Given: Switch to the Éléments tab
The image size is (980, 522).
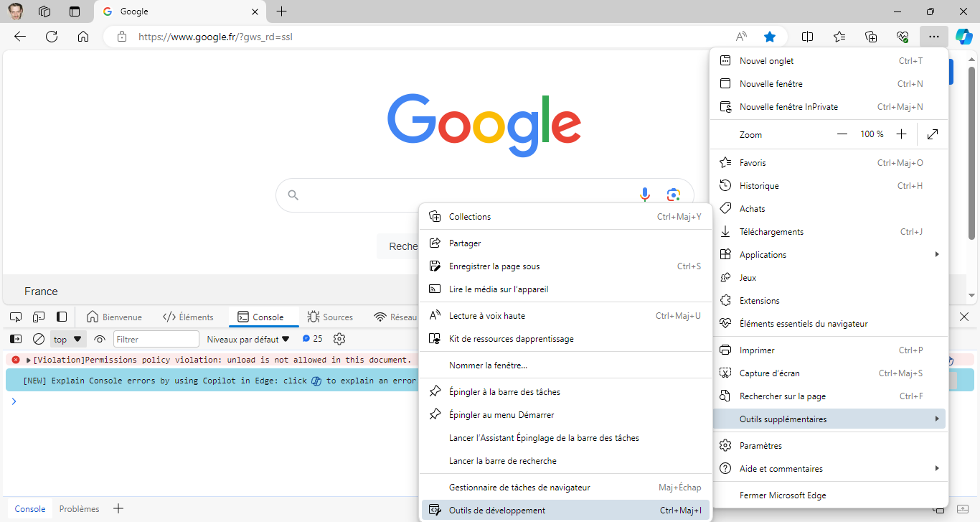Looking at the screenshot, I should 188,317.
